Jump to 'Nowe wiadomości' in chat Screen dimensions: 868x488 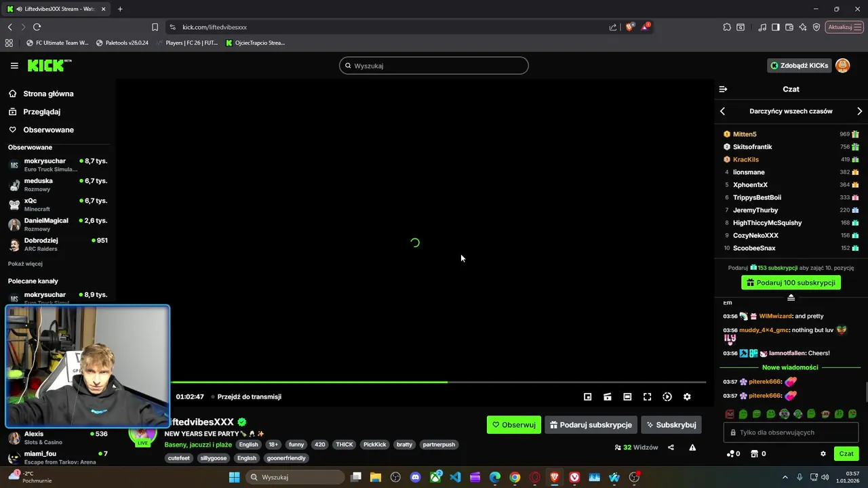coord(790,367)
